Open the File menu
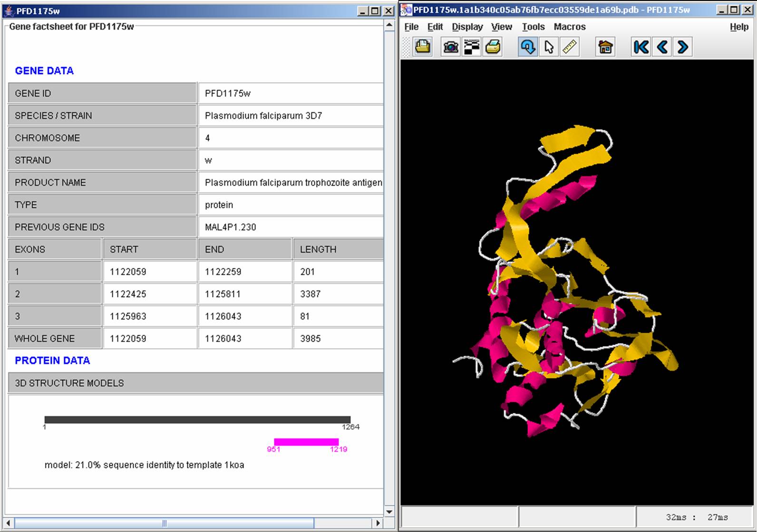Screen dimensions: 757x532 (411, 27)
